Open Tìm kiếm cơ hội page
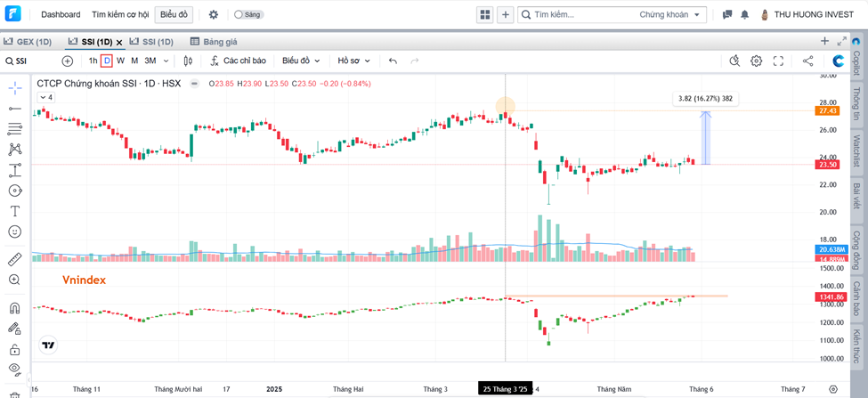The image size is (868, 398). coord(120,15)
